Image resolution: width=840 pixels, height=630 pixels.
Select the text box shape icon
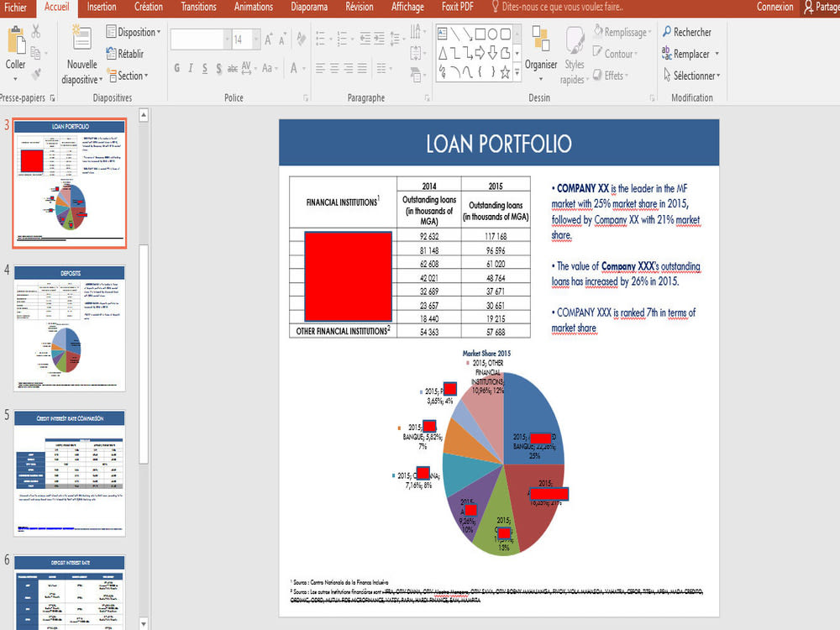pyautogui.click(x=443, y=34)
